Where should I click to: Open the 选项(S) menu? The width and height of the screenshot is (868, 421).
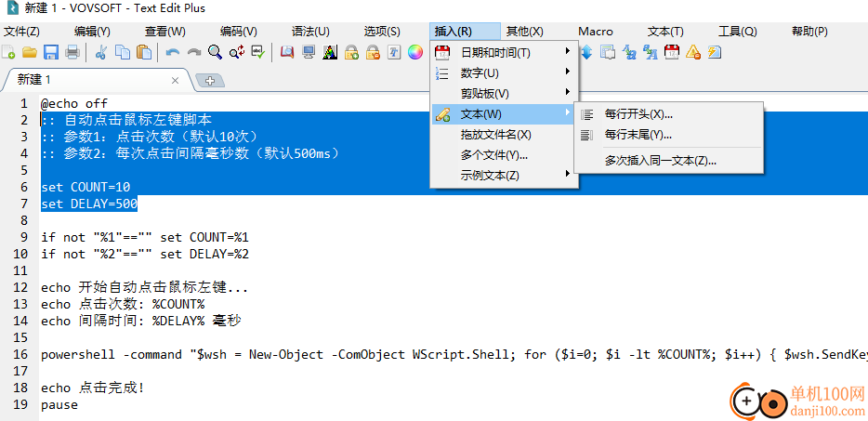coord(382,32)
